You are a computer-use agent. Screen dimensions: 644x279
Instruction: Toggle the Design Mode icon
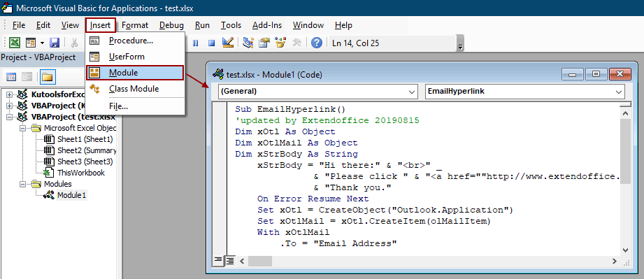point(228,43)
